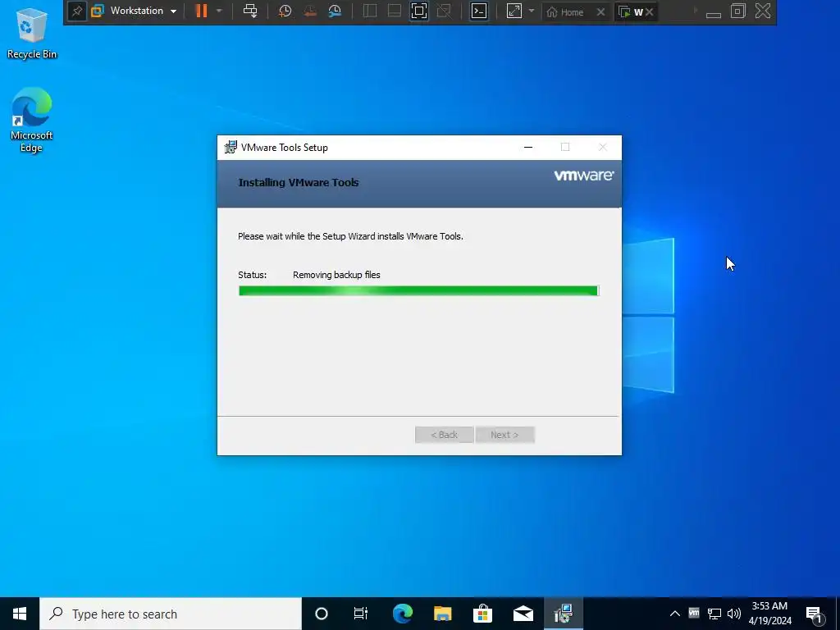Open the network status tray icon
Viewport: 840px width, 630px height.
[714, 614]
